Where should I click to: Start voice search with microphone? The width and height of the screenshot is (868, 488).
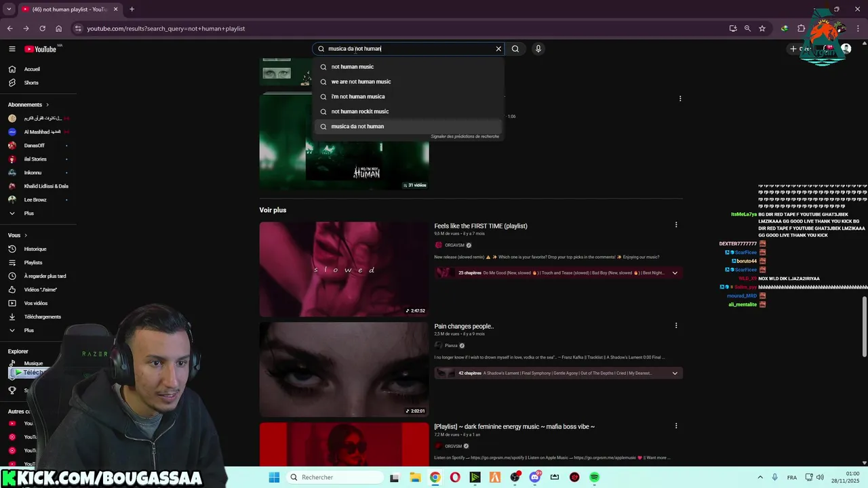pos(538,49)
